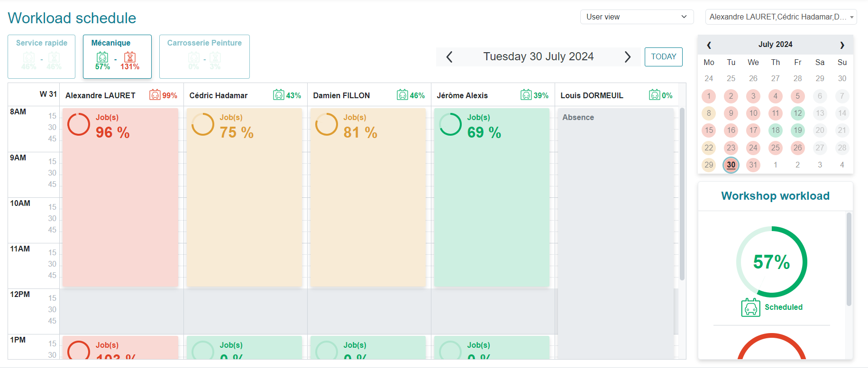Select July 31 in mini calendar
Viewport: 868px width, 371px height.
click(753, 165)
